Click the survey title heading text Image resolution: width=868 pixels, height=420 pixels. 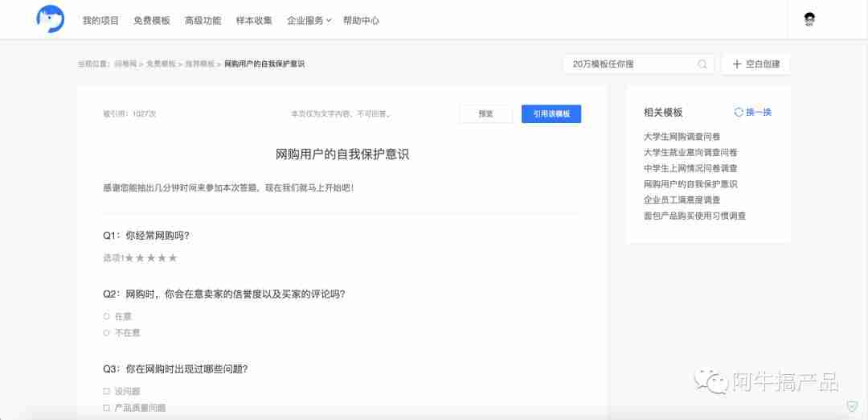point(342,154)
